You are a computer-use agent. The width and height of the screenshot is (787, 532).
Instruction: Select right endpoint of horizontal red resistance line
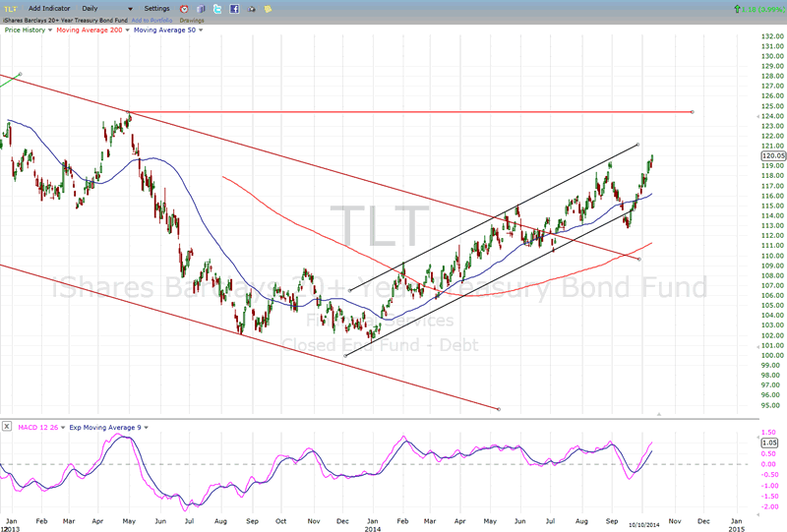coord(693,112)
